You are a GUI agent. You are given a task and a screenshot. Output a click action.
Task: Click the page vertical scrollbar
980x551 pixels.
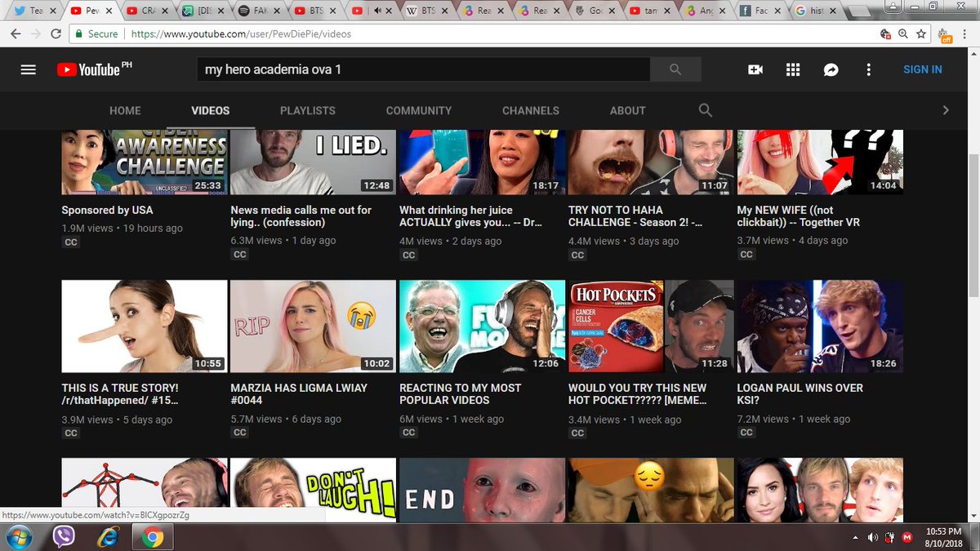973,286
